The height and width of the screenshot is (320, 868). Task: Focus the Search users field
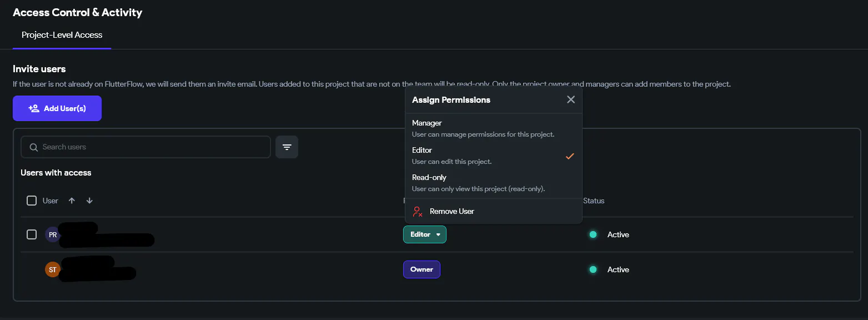(x=150, y=147)
